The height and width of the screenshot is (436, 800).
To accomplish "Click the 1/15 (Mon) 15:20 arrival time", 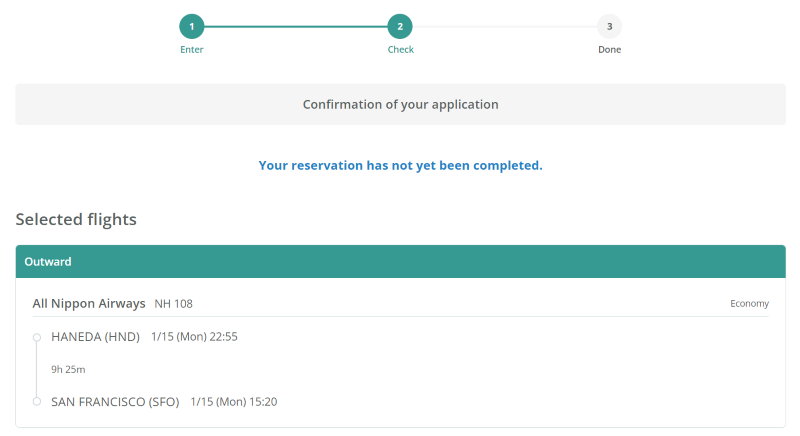I will pos(234,402).
